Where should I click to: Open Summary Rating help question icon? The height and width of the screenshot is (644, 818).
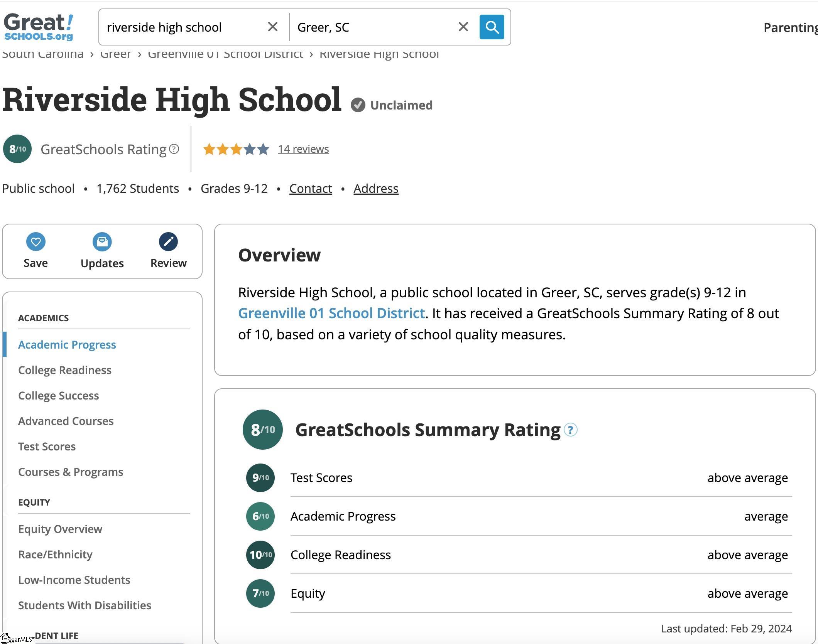pos(571,430)
